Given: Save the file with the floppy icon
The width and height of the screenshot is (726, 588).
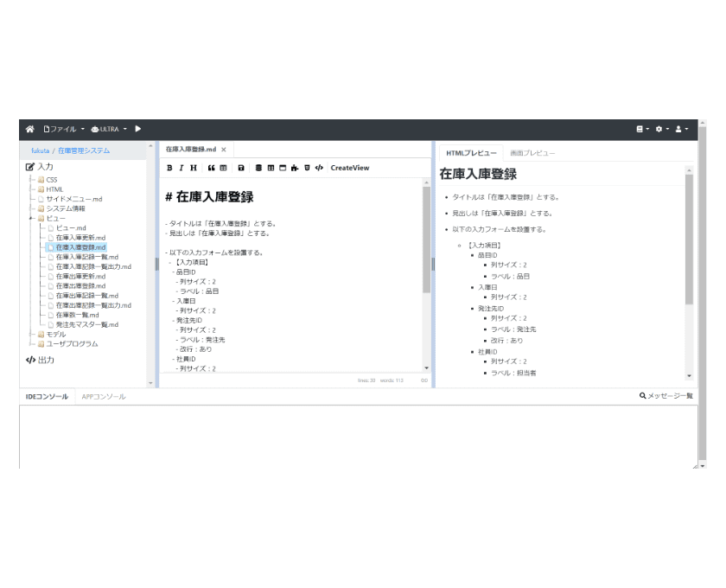Looking at the screenshot, I should pyautogui.click(x=240, y=168).
